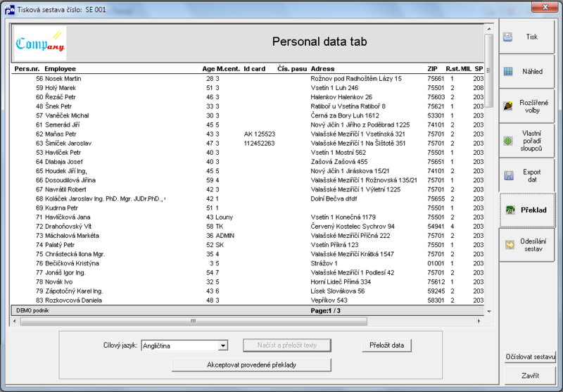Click the application icon in the title bar
Viewport: 563px width, 392px height.
coord(10,9)
